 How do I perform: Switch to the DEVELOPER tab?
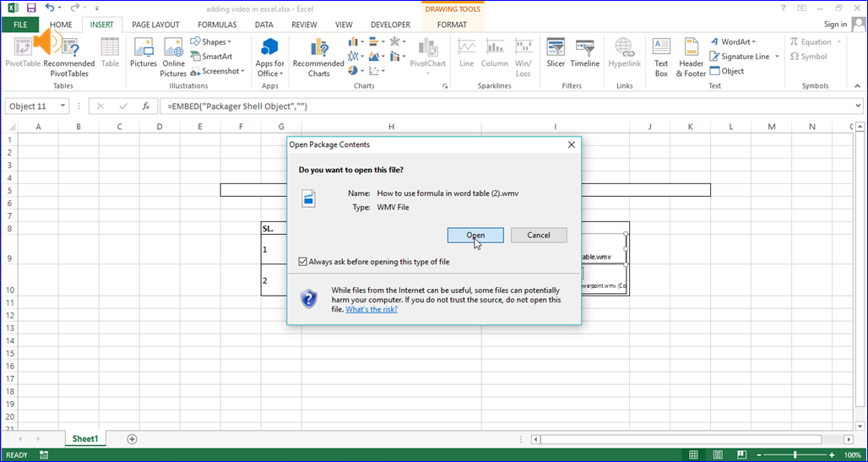pos(390,24)
